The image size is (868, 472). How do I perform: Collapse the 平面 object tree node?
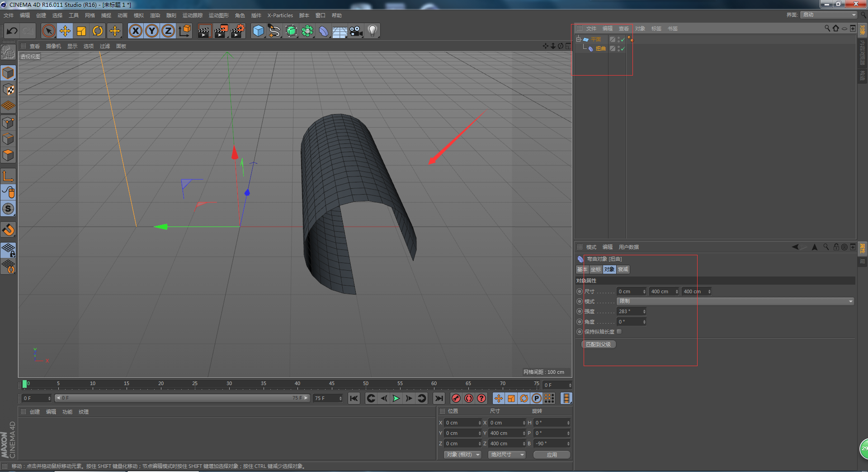tap(579, 39)
